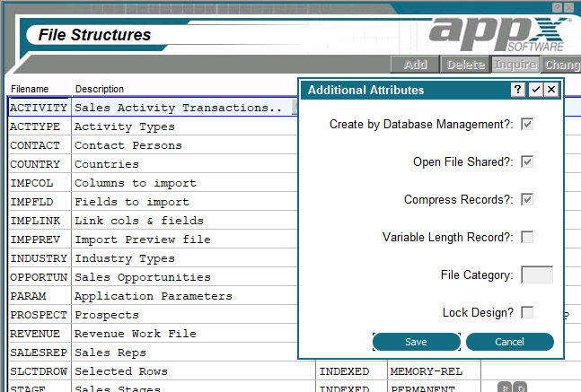Toggle Compress Records checkbox
Screen dimensions: 581x392
point(527,199)
